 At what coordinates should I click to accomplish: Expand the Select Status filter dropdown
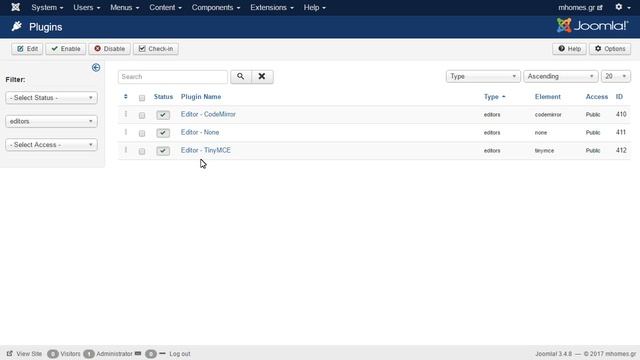[x=51, y=98]
